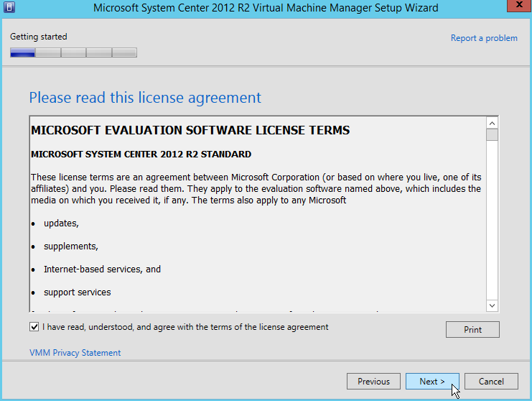Click the Report a problem link
532x401 pixels.
click(x=483, y=38)
